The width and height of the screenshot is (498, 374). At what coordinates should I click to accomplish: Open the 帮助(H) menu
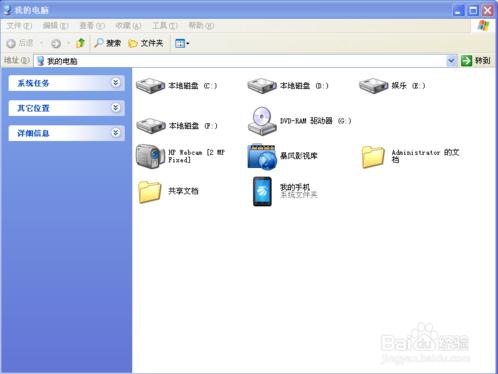(x=201, y=26)
